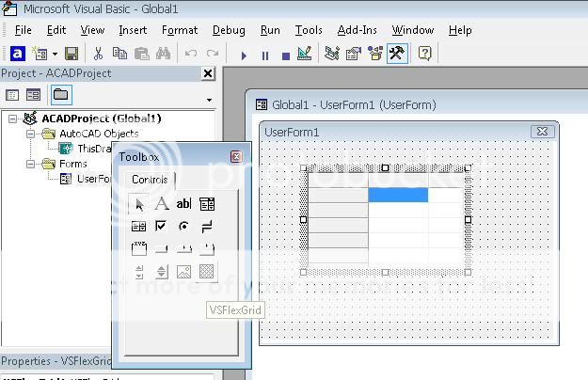Open the View menu
588x380 pixels.
click(x=92, y=30)
